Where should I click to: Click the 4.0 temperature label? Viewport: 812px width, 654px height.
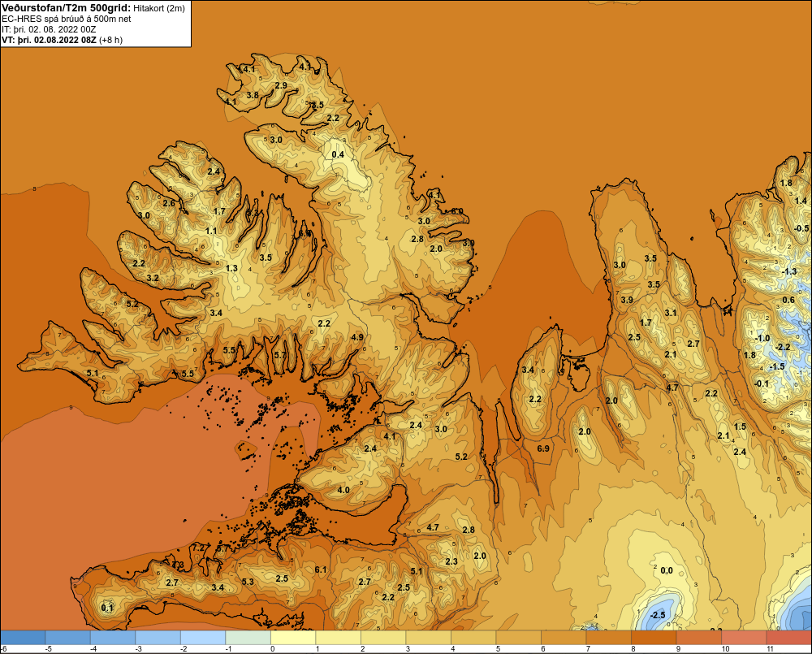click(x=343, y=490)
